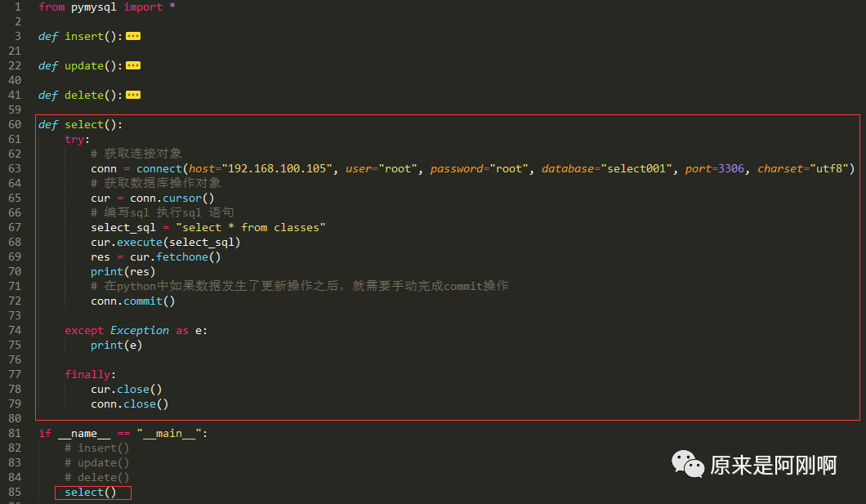Image resolution: width=866 pixels, height=504 pixels.
Task: Click the comment '# 获取数据库操作对象'
Action: tap(156, 183)
